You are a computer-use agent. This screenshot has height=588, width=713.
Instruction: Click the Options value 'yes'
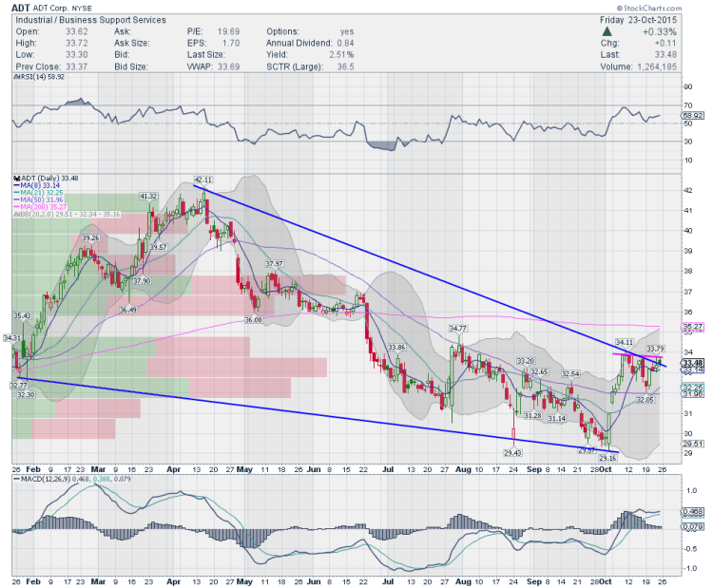(x=347, y=31)
